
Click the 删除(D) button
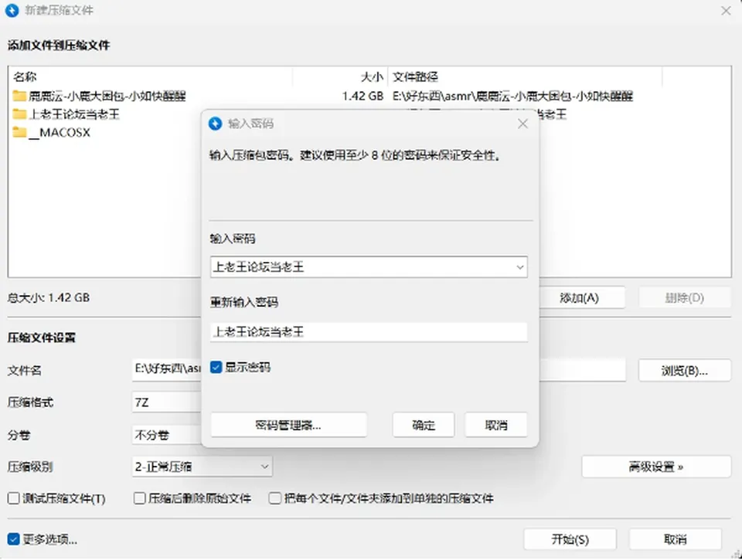pyautogui.click(x=684, y=298)
